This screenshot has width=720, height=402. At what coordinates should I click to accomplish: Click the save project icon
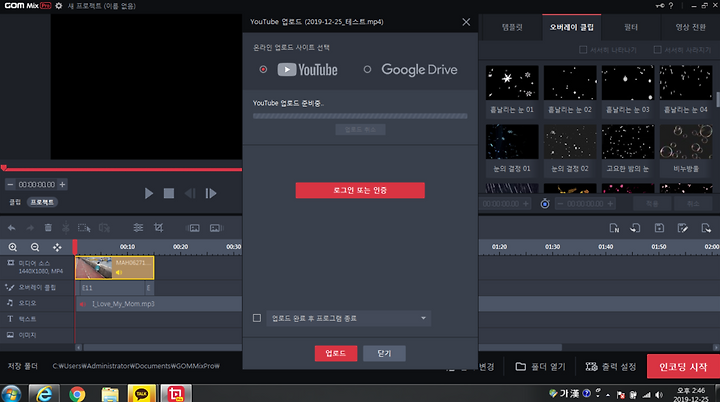(659, 228)
